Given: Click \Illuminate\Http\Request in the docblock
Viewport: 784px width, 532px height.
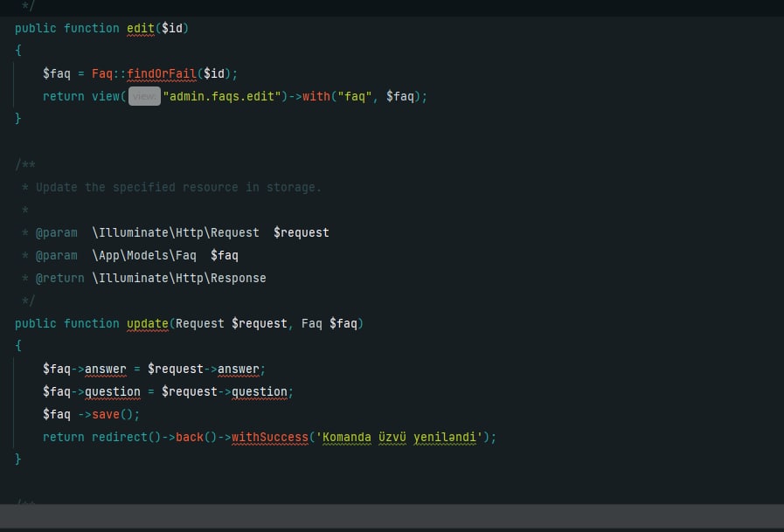Looking at the screenshot, I should (x=175, y=232).
